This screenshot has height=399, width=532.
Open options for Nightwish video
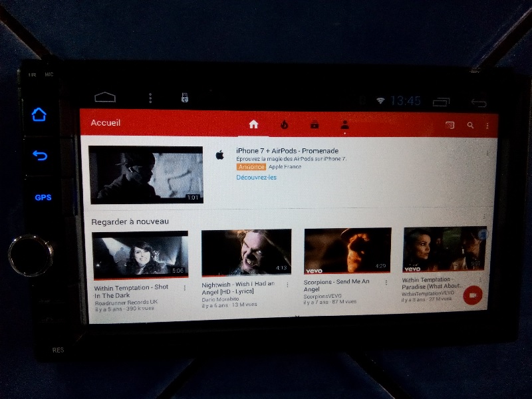click(287, 285)
